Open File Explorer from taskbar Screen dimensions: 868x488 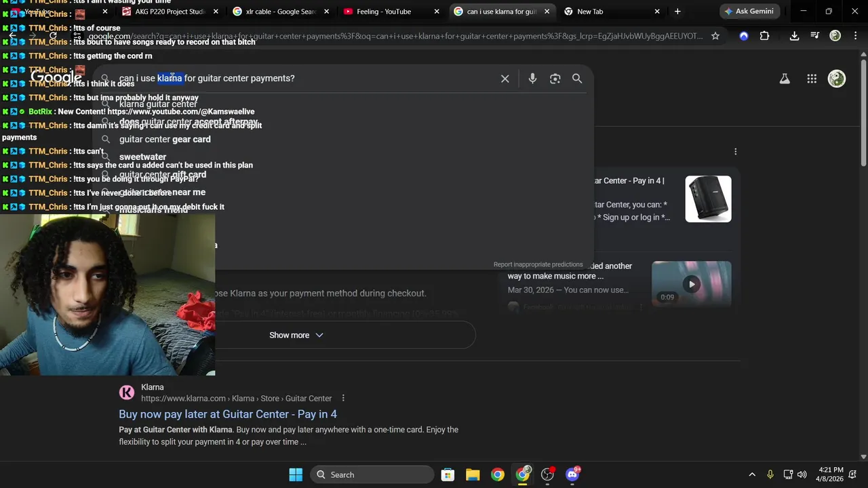click(x=473, y=474)
